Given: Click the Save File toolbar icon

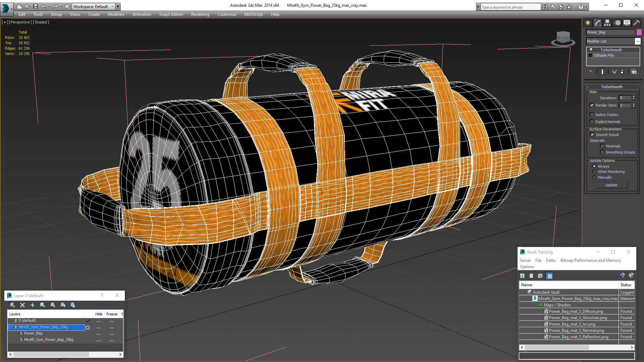Looking at the screenshot, I should coord(35,6).
